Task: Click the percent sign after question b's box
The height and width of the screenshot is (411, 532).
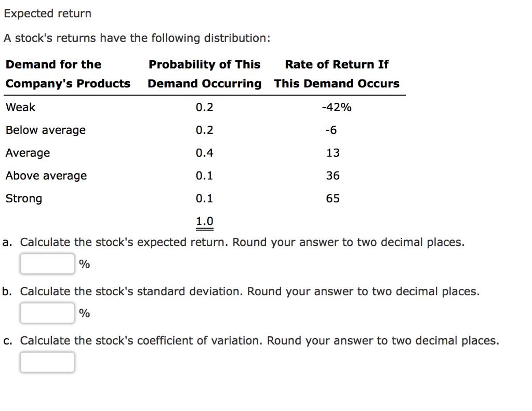Action: click(85, 313)
